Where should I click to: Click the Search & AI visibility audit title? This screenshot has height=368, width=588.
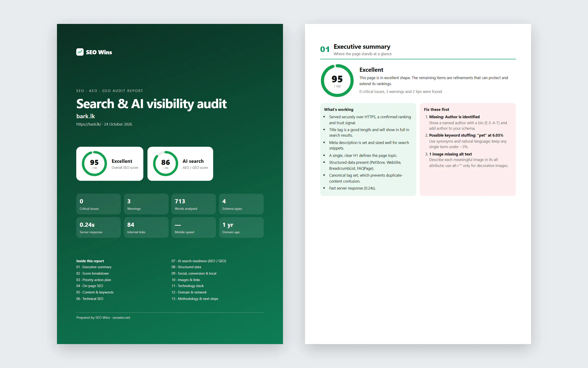coord(151,104)
